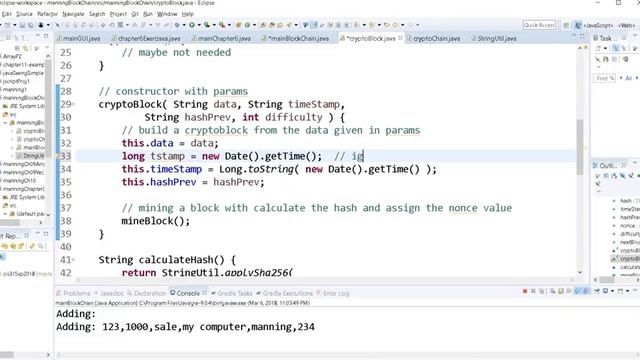Click the Remove All Terminated Launches icon in Console

542,291
